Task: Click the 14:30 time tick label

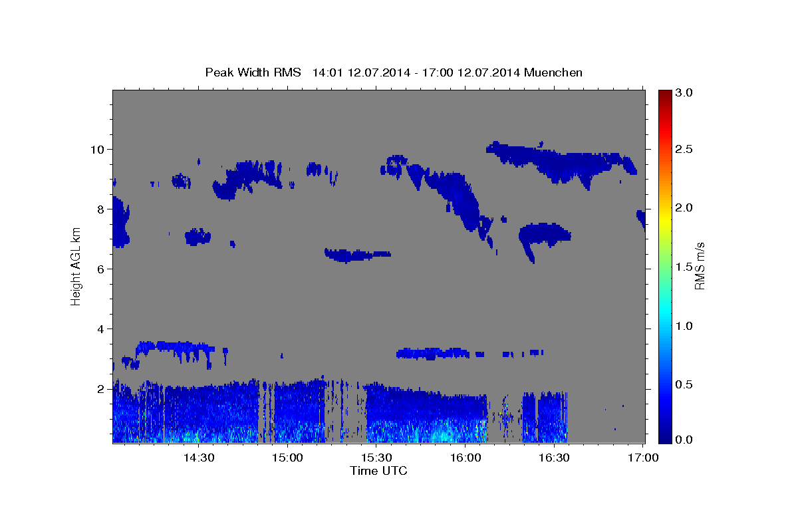Action: [x=198, y=458]
